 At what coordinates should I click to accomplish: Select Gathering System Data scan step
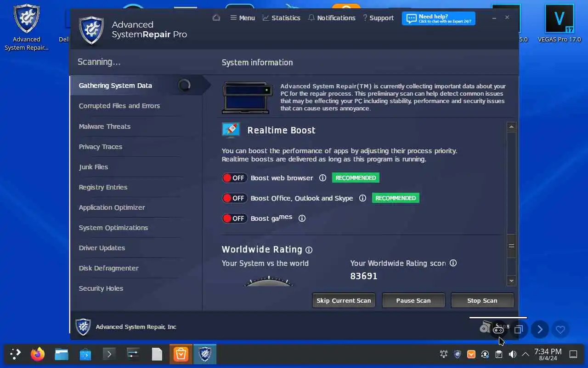pyautogui.click(x=136, y=86)
